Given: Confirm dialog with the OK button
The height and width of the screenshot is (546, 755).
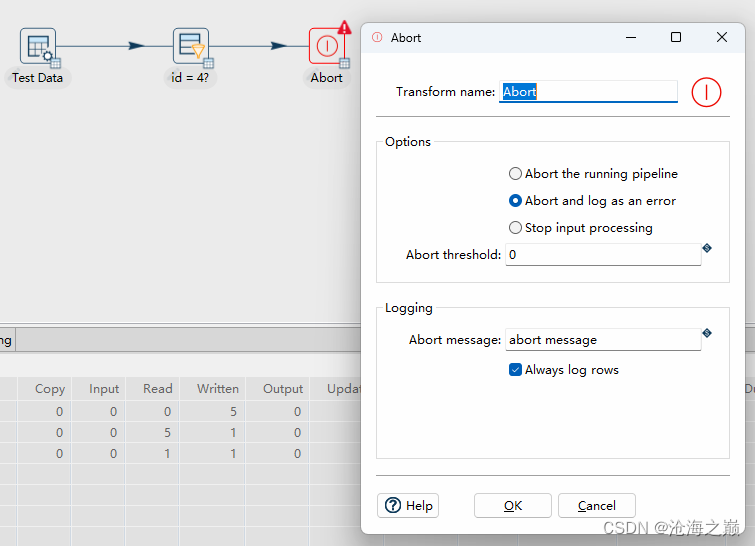Looking at the screenshot, I should pos(513,506).
